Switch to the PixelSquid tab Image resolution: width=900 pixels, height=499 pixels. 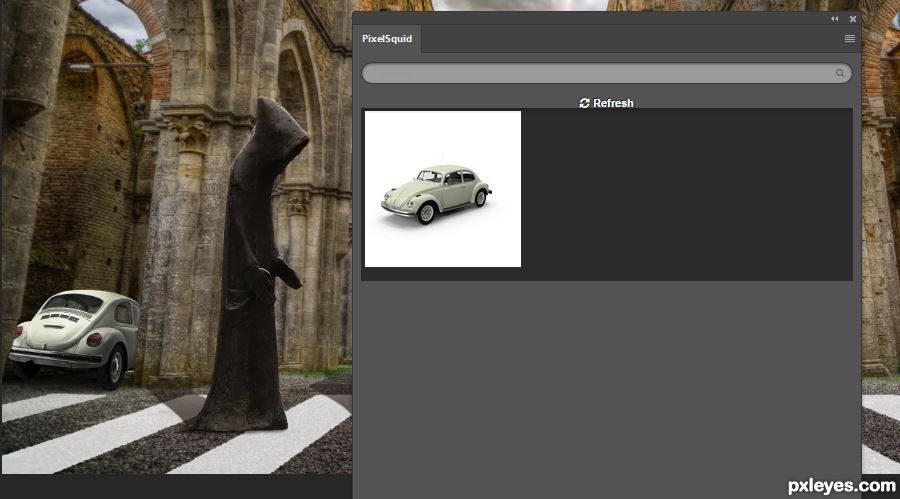(387, 39)
